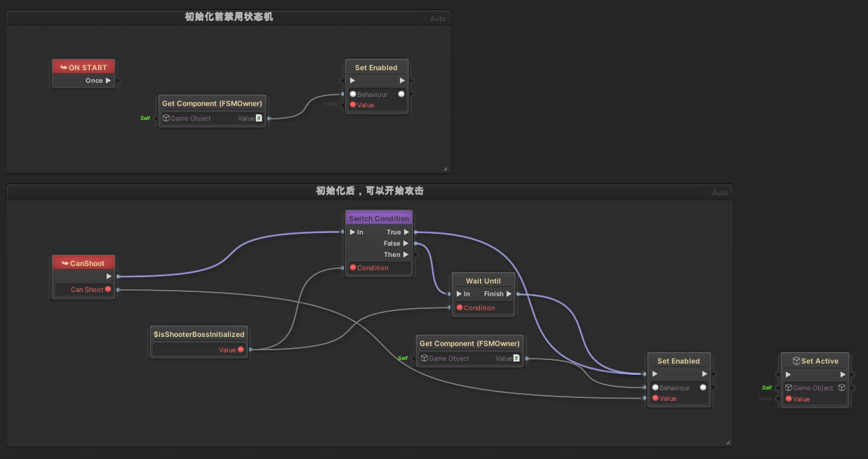Click flow output arrow of Set Active node
Screen dimensions: 868x459
point(843,374)
